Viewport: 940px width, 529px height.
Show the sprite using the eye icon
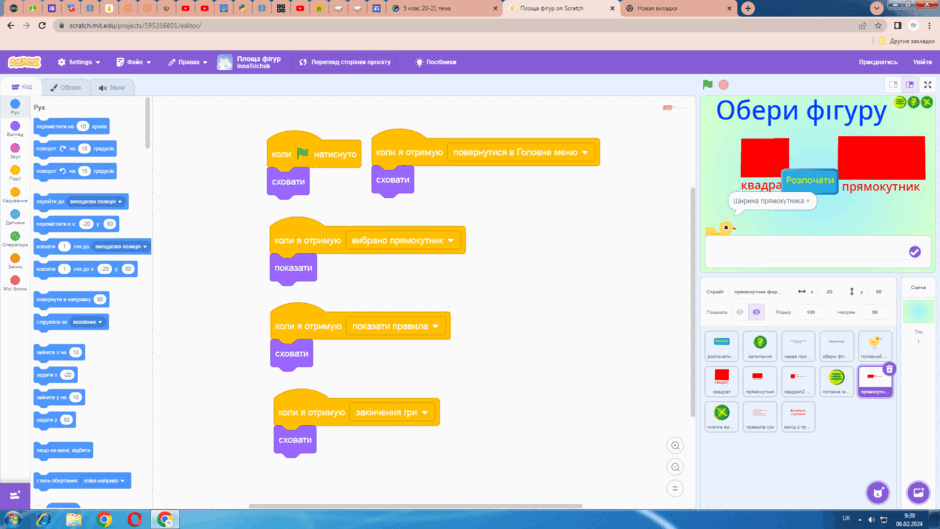pos(740,312)
